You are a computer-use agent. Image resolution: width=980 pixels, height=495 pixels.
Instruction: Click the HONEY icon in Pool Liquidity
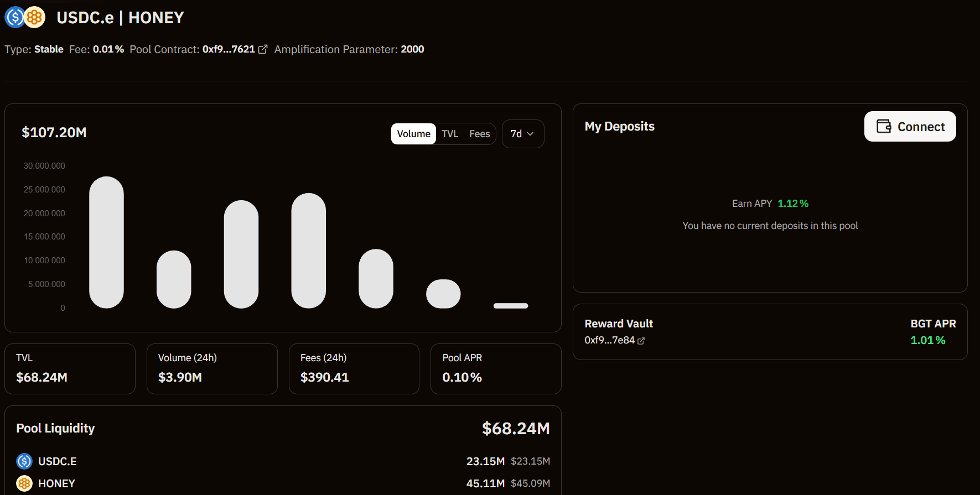(24, 483)
